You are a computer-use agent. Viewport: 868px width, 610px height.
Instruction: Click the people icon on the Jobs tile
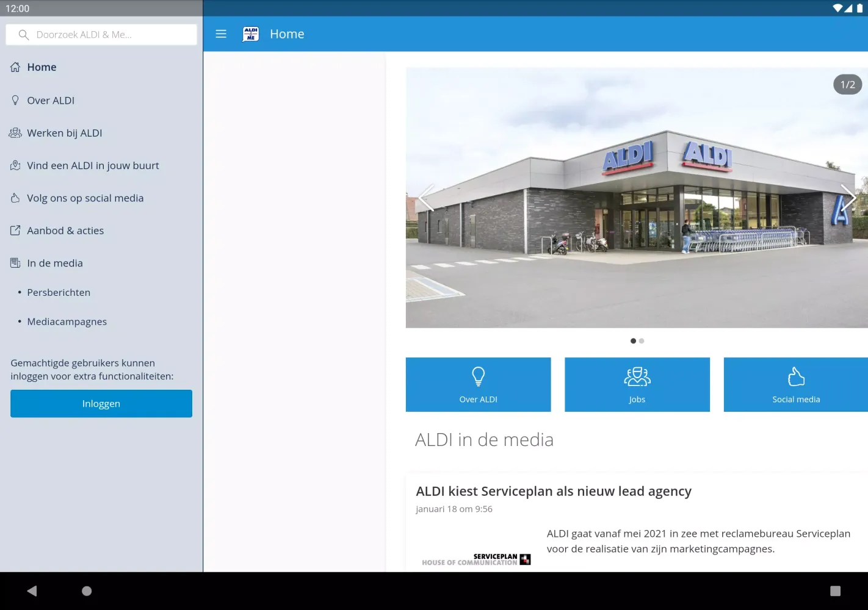[637, 376]
